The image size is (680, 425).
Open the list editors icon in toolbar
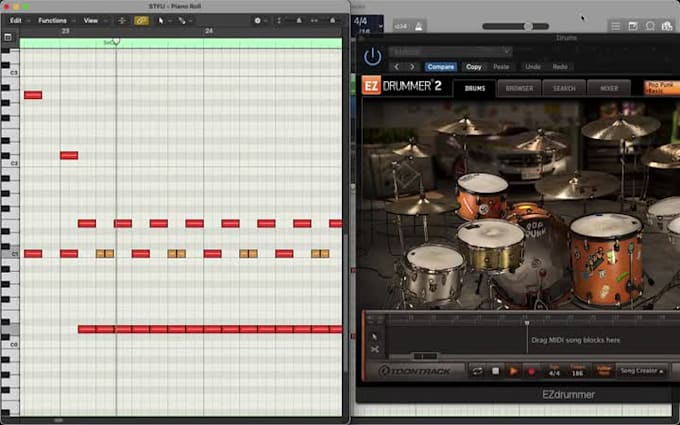click(x=615, y=26)
